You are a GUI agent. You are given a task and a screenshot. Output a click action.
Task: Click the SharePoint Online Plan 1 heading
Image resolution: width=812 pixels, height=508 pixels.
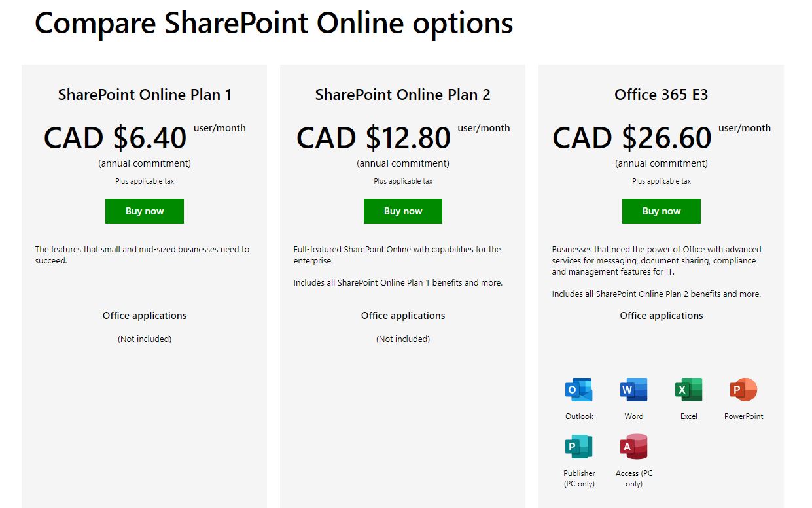coord(145,95)
